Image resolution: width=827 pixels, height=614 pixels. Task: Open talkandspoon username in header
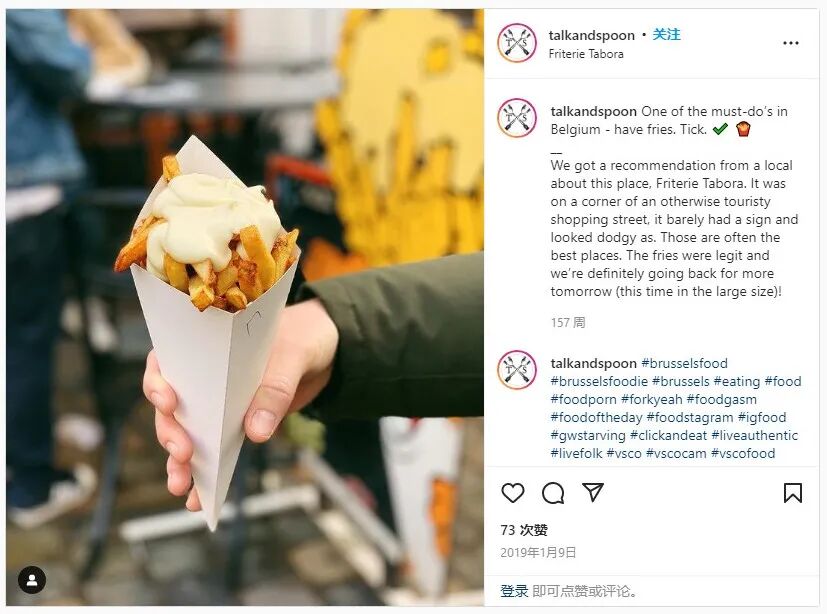591,35
